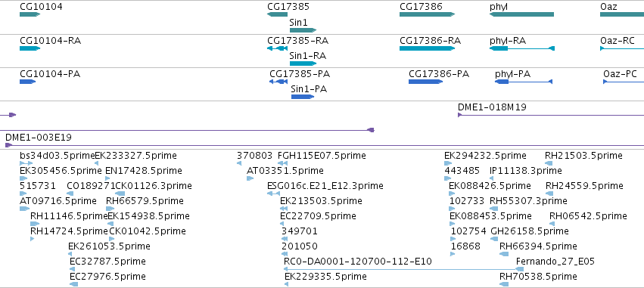Select the Sin1 gene feature bar

pos(303,30)
